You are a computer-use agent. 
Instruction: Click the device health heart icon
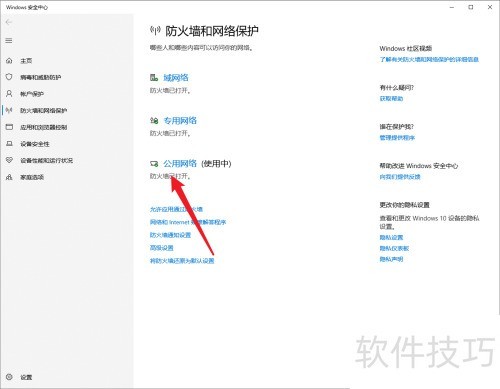9,160
